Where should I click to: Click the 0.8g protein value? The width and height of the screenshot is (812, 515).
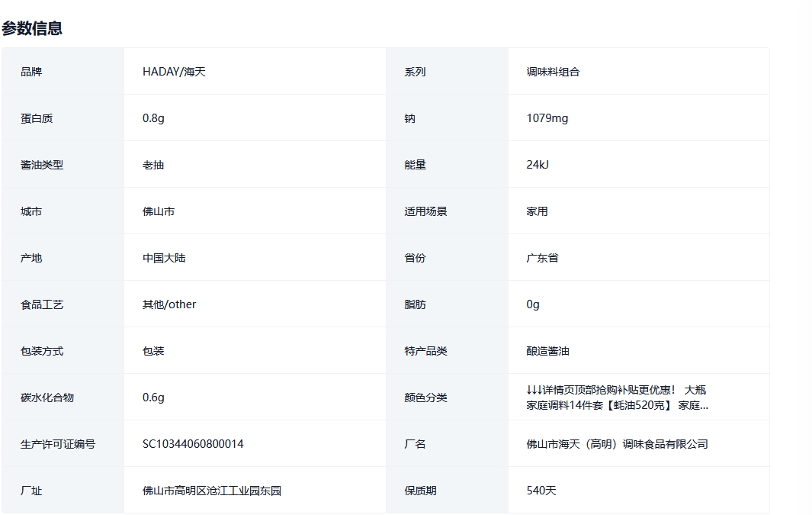pos(153,118)
